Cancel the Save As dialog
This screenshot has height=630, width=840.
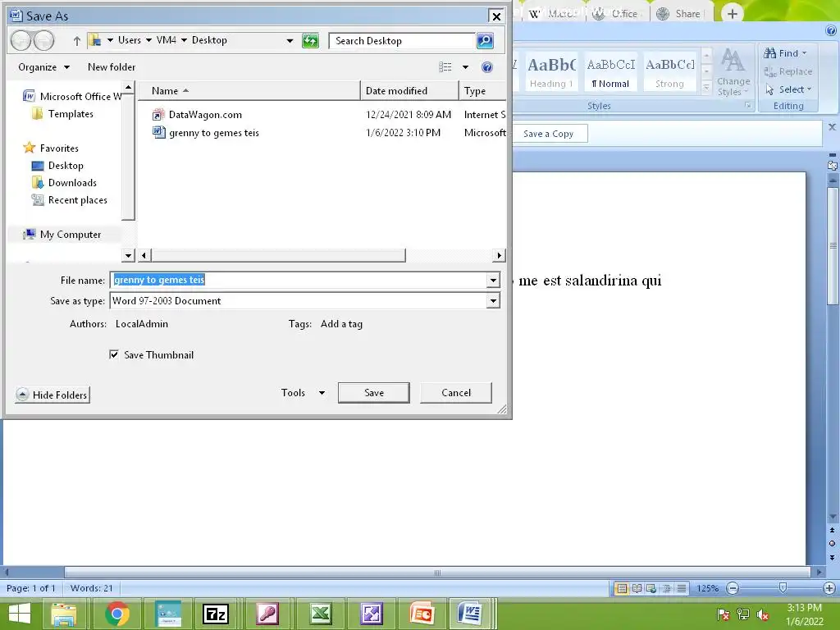456,393
